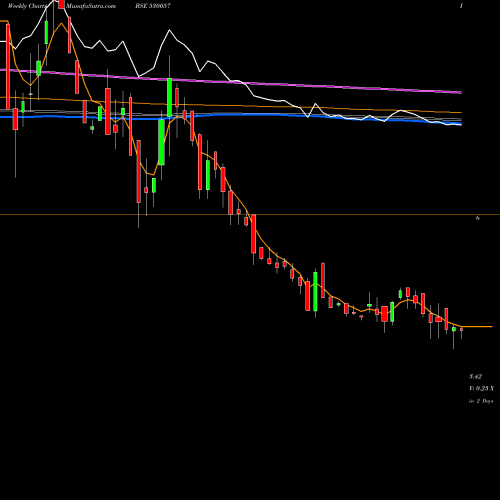
Task: Click the "V: 0.23 X" volume text
Action: pos(482,389)
